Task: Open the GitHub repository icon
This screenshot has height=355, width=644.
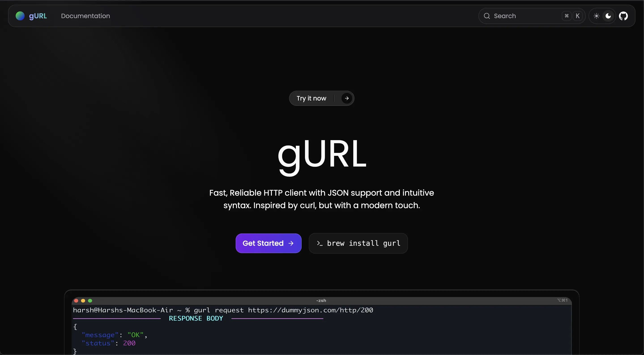Action: [623, 16]
